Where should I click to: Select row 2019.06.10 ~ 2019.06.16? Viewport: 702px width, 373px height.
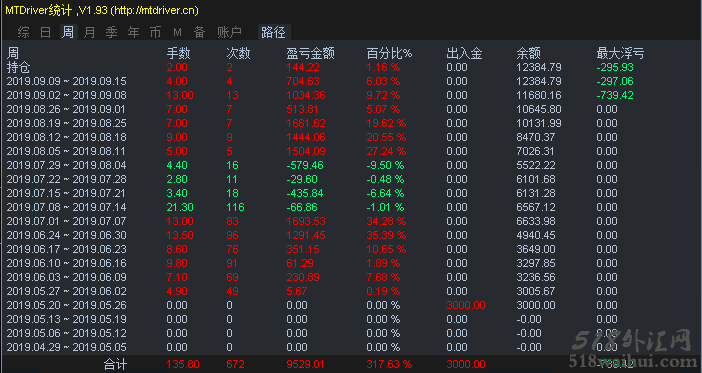[67, 263]
